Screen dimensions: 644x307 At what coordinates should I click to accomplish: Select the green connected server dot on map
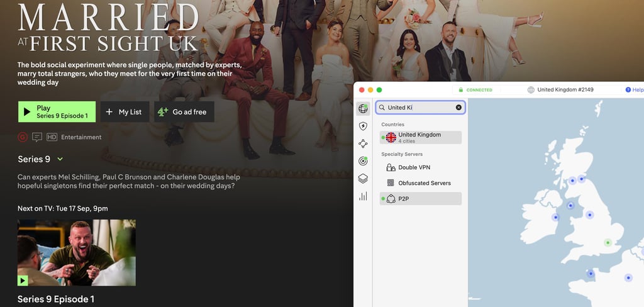click(x=608, y=243)
